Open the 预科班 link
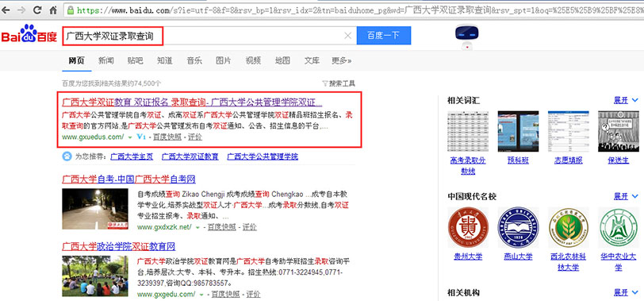This screenshot has width=644, height=301. (x=518, y=160)
